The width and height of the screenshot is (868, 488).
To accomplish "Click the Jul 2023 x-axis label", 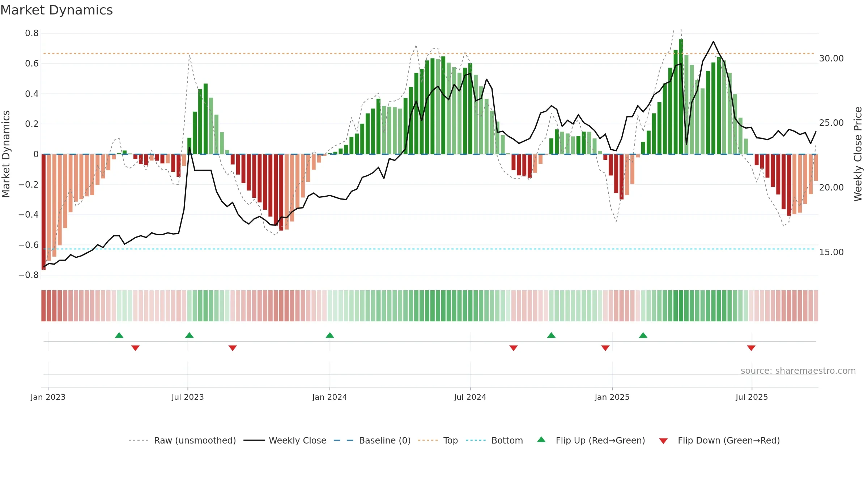I will pyautogui.click(x=188, y=397).
